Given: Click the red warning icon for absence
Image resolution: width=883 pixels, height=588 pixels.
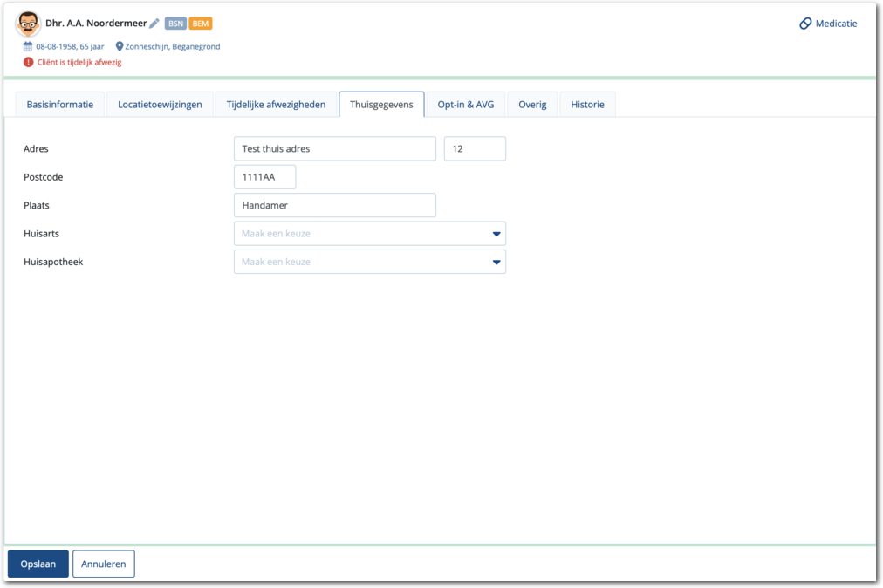Looking at the screenshot, I should click(29, 62).
